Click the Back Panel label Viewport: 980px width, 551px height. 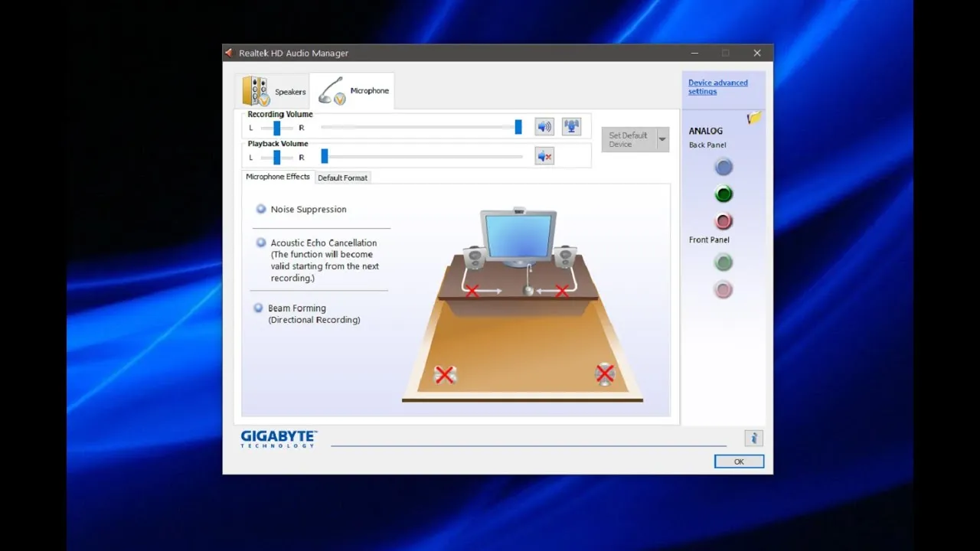[707, 145]
